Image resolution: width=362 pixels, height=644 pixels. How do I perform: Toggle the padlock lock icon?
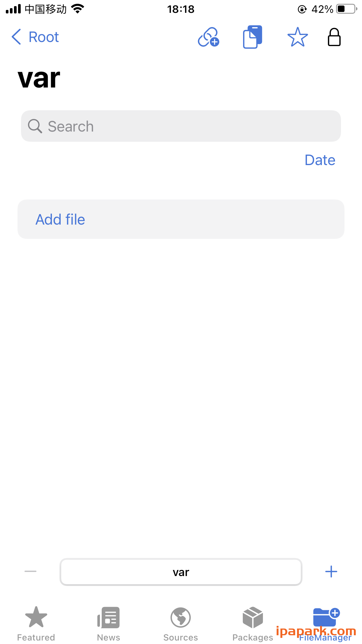[334, 37]
